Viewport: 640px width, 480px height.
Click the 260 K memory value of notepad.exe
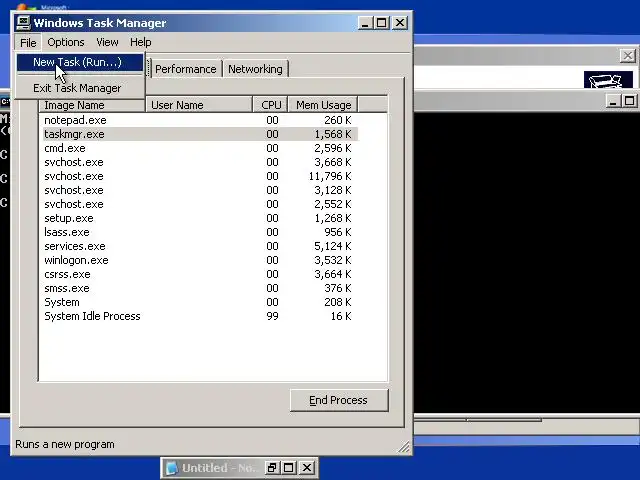pyautogui.click(x=338, y=120)
